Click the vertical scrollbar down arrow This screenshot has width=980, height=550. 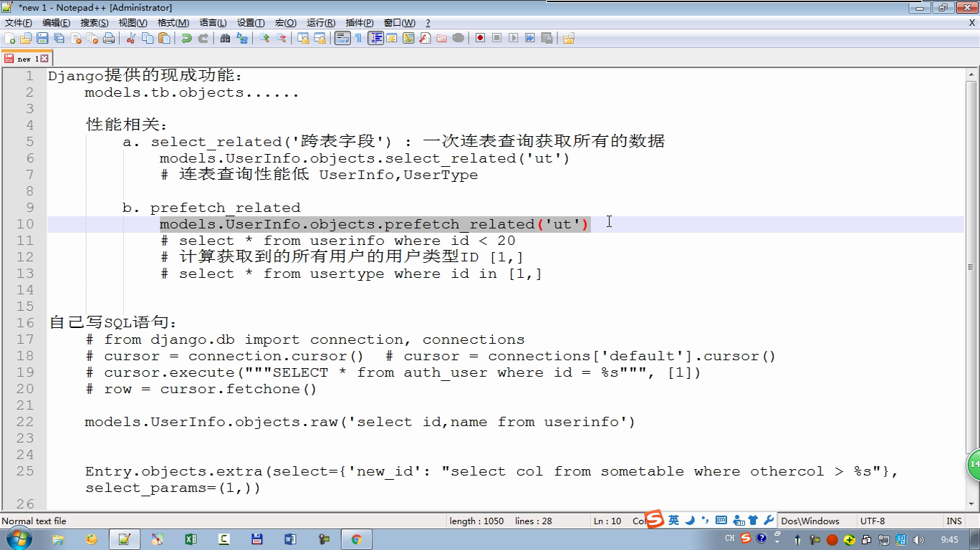(973, 504)
